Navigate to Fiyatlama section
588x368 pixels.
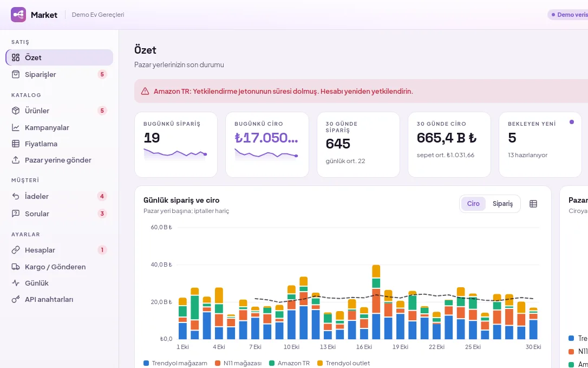[x=59, y=144]
